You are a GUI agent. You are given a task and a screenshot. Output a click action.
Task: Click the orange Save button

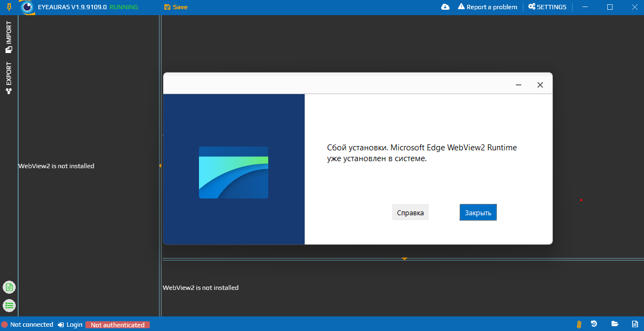(176, 7)
